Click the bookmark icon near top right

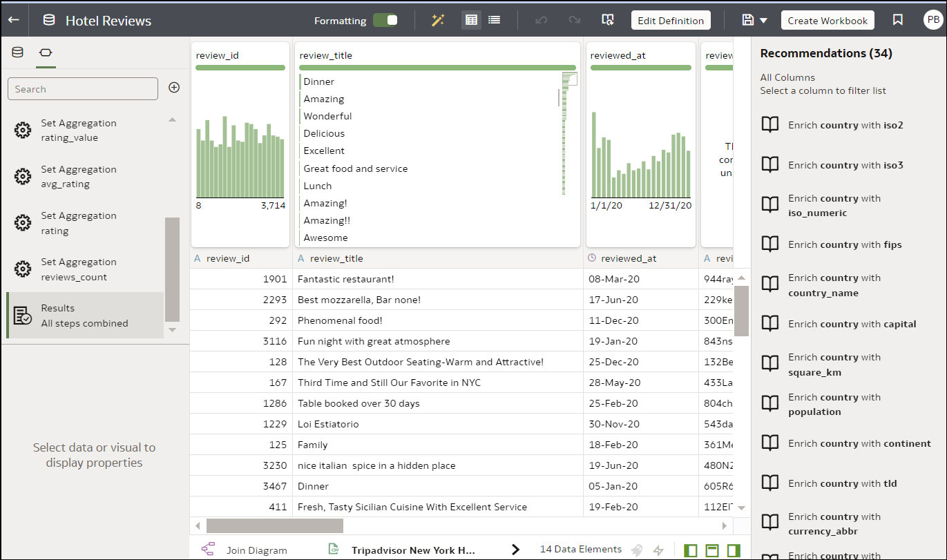click(898, 20)
